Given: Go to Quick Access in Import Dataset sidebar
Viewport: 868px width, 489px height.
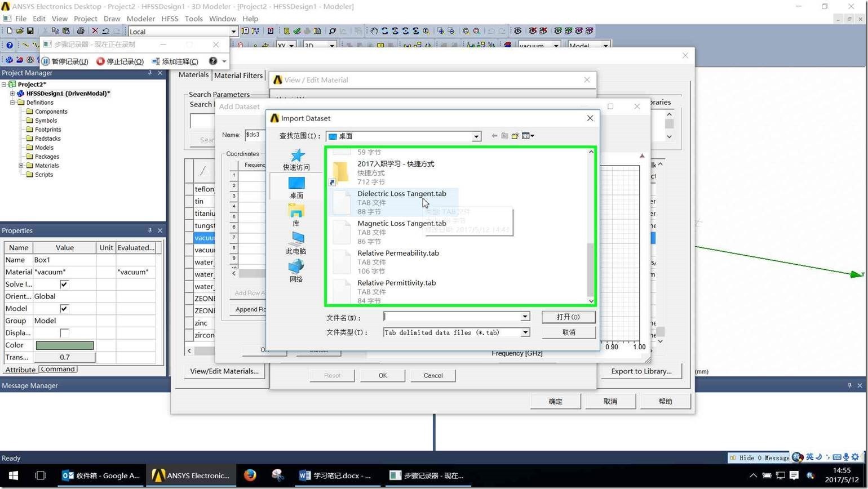Looking at the screenshot, I should click(296, 159).
